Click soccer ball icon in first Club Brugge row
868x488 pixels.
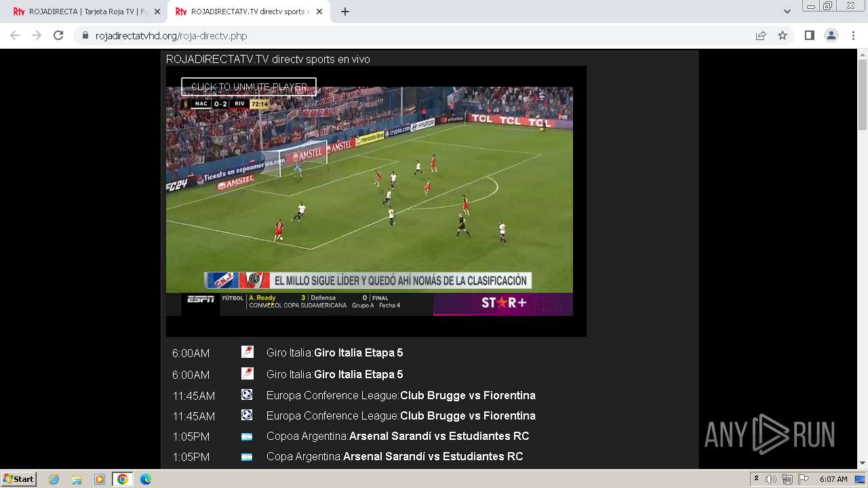247,394
